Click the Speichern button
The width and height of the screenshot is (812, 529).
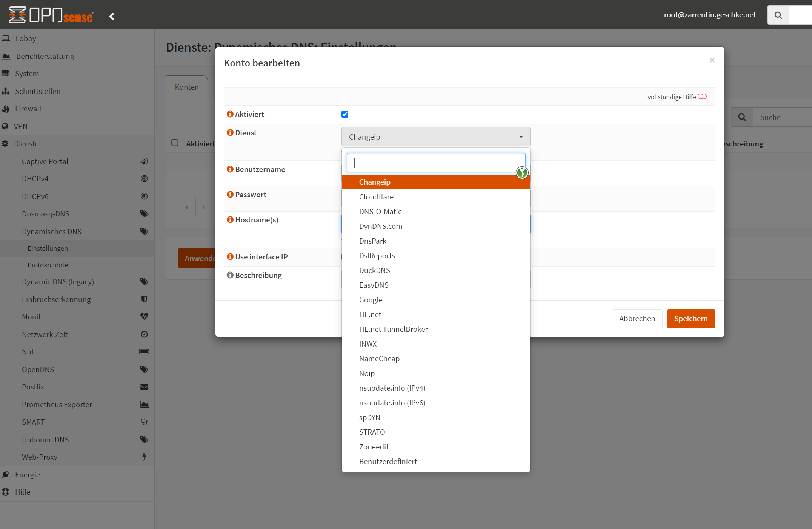point(691,319)
